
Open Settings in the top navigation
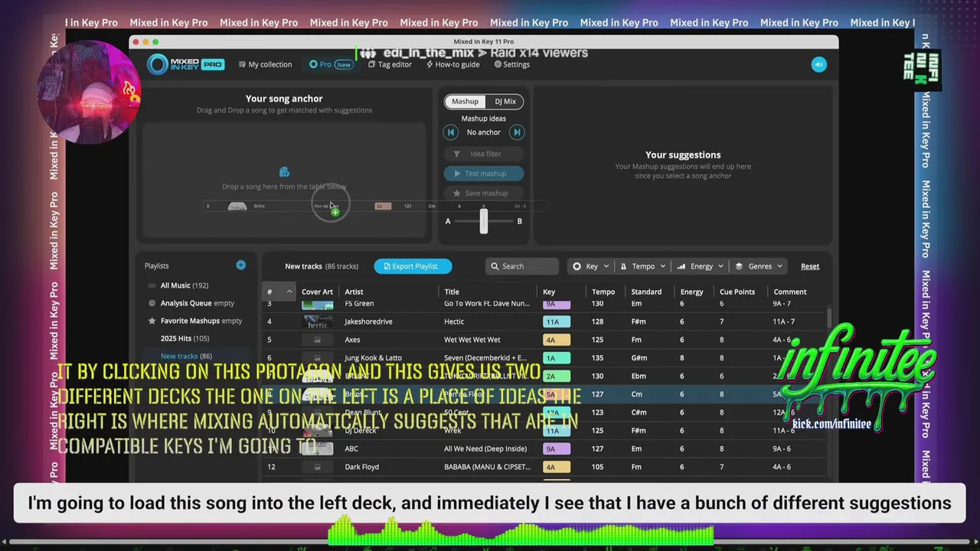511,64
